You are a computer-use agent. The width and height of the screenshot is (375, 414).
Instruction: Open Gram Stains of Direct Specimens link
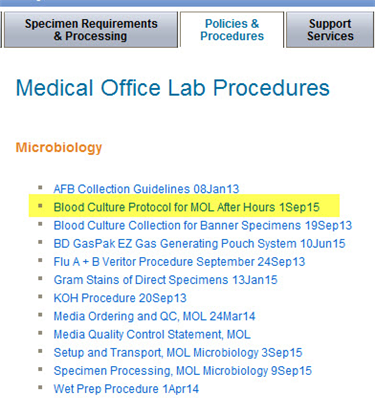click(165, 280)
